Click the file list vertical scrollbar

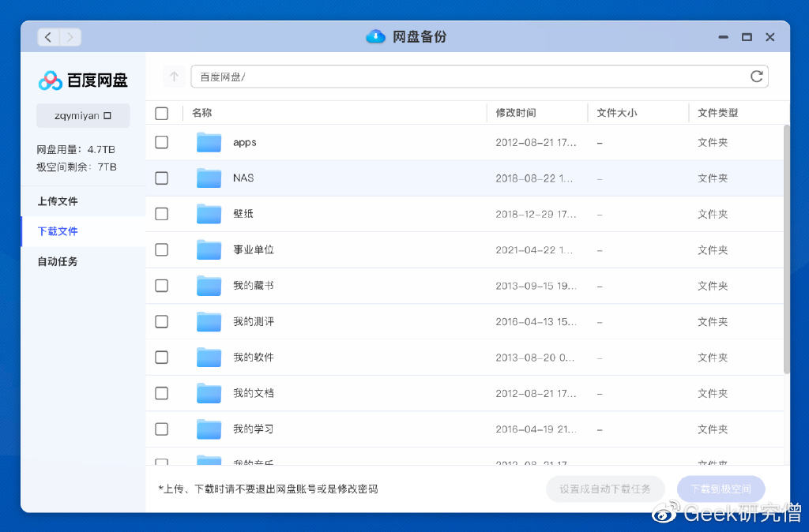point(787,249)
